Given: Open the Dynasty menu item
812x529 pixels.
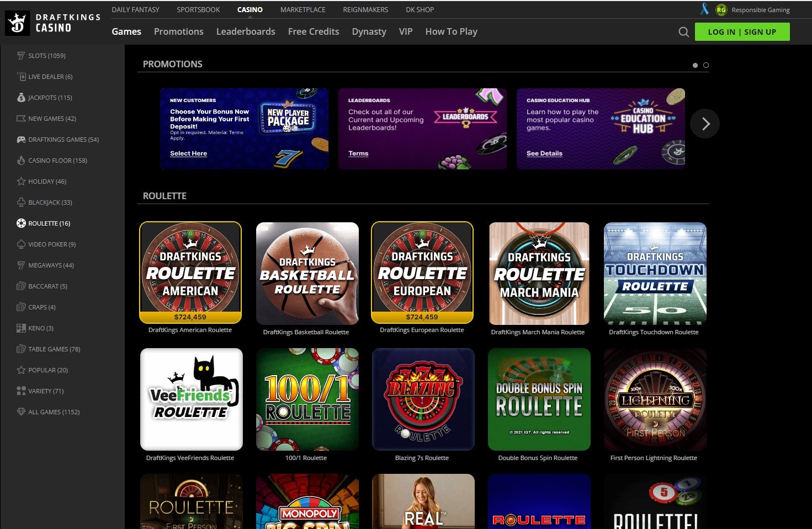Looking at the screenshot, I should pyautogui.click(x=369, y=31).
